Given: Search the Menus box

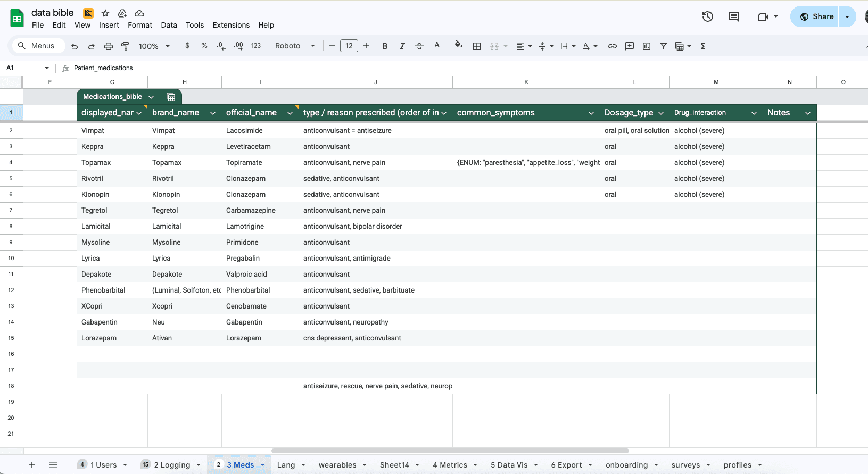Looking at the screenshot, I should point(38,46).
